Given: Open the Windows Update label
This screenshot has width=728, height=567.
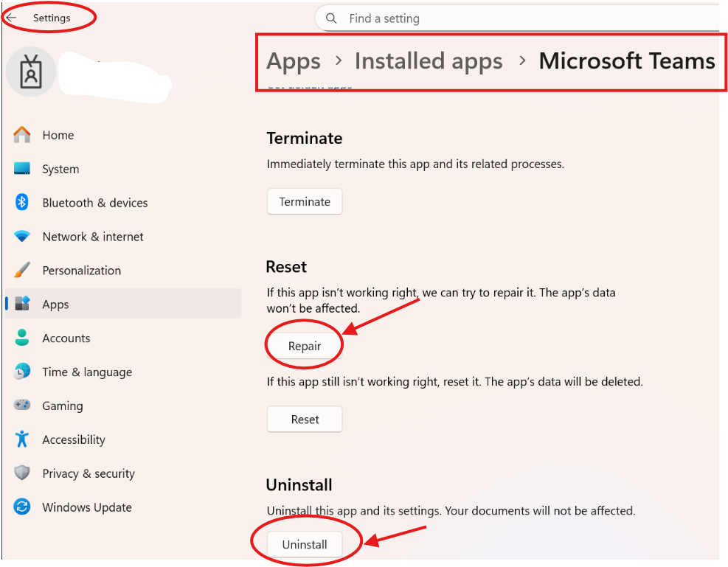Looking at the screenshot, I should click(x=87, y=507).
